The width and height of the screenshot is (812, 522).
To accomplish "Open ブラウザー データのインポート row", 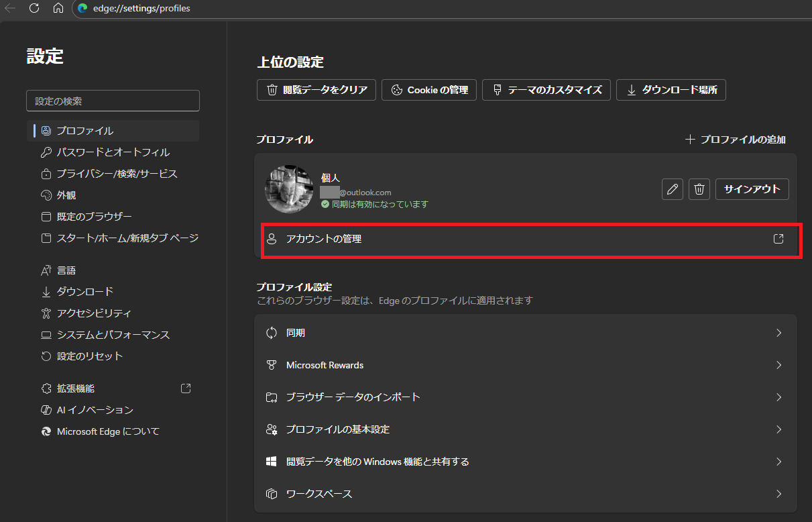I will (x=526, y=397).
